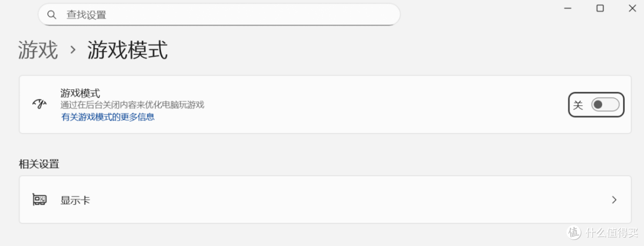Click the graphics card icon
Image resolution: width=644 pixels, height=246 pixels.
coord(39,200)
